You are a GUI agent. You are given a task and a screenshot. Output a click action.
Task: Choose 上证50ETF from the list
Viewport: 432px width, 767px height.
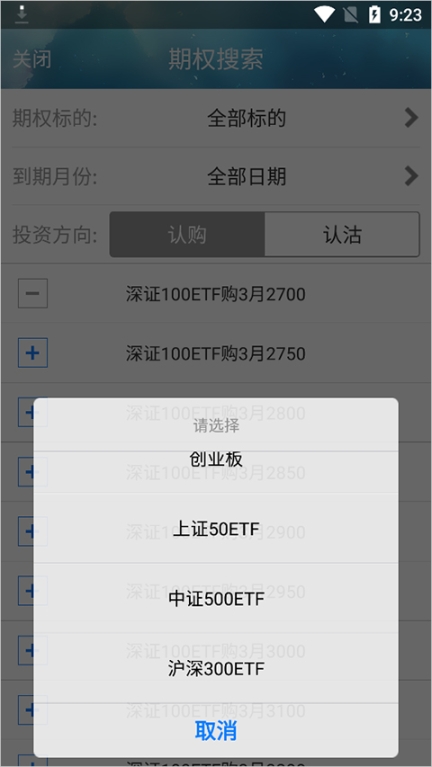[216, 528]
